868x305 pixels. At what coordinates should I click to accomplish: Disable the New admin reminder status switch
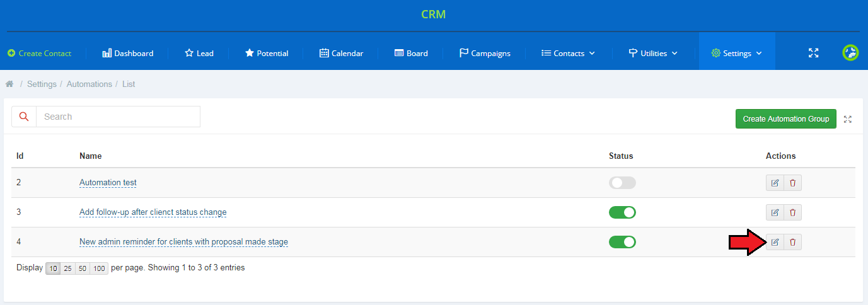pos(622,242)
